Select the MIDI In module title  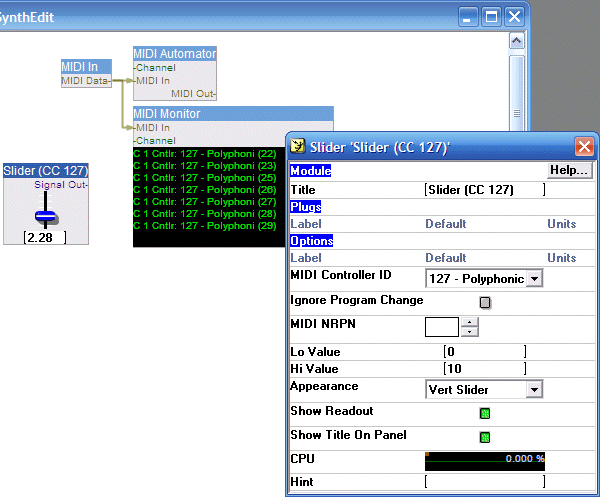(x=86, y=66)
